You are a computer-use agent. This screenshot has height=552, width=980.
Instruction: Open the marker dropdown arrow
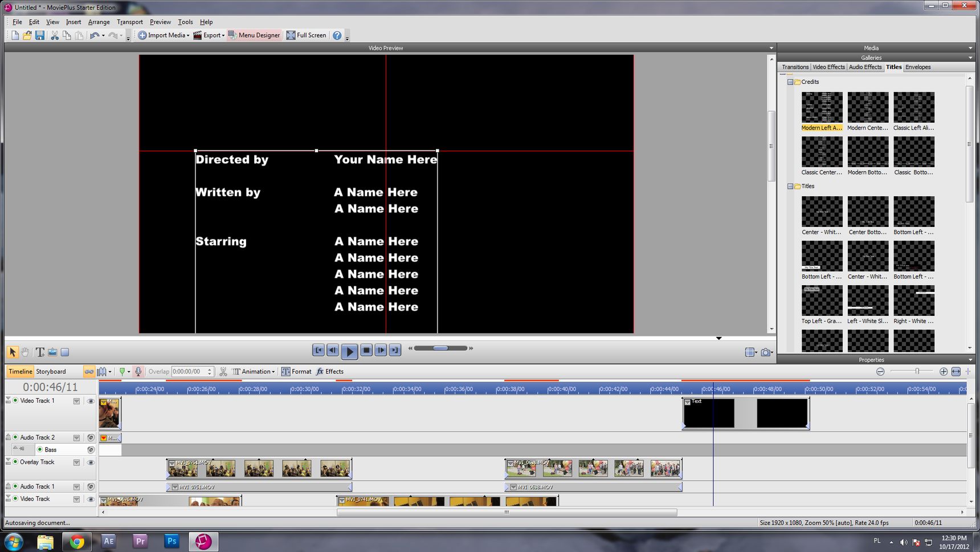coord(129,372)
